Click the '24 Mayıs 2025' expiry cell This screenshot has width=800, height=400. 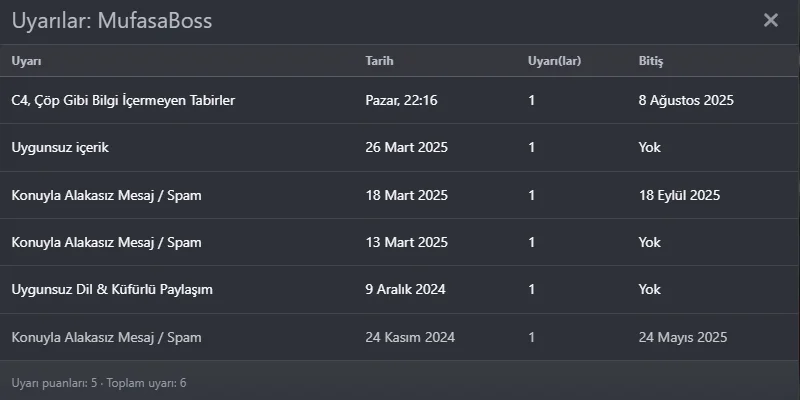pos(683,337)
